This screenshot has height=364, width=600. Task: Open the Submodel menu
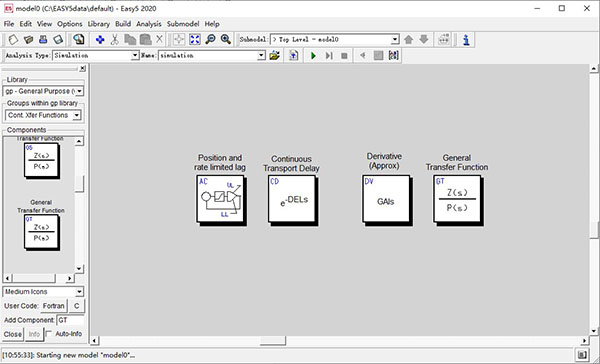click(183, 24)
